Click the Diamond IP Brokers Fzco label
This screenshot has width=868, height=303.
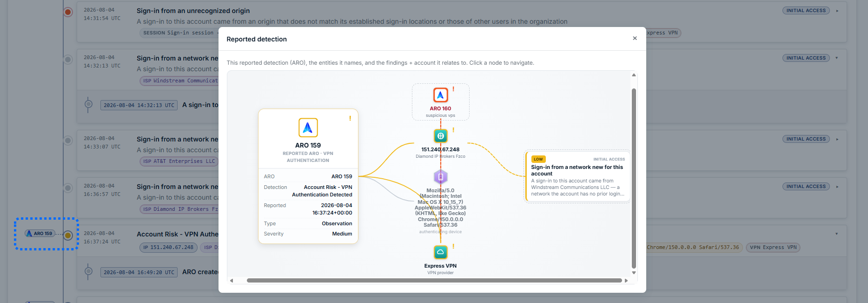click(x=440, y=156)
